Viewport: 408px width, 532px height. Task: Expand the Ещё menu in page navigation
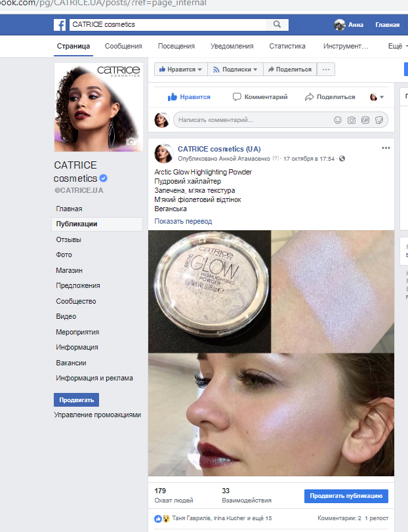click(x=398, y=46)
